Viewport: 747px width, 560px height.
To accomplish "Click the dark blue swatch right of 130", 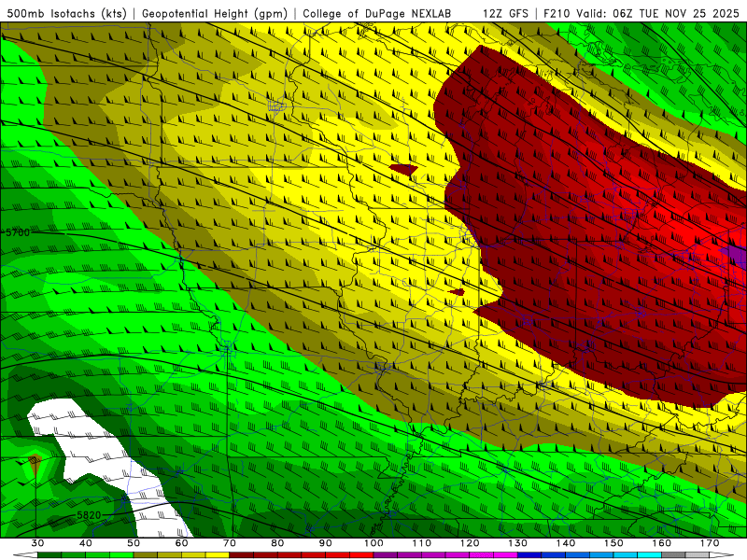I will (x=529, y=555).
